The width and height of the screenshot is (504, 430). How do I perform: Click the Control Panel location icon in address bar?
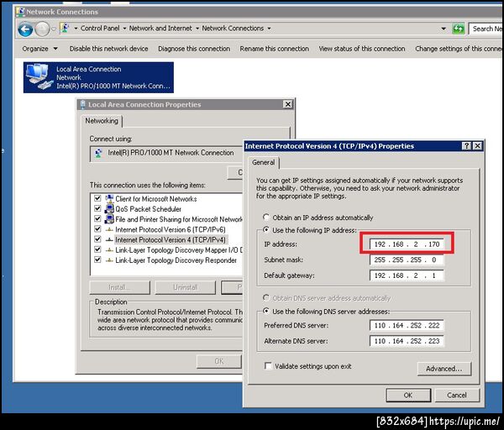tap(65, 29)
